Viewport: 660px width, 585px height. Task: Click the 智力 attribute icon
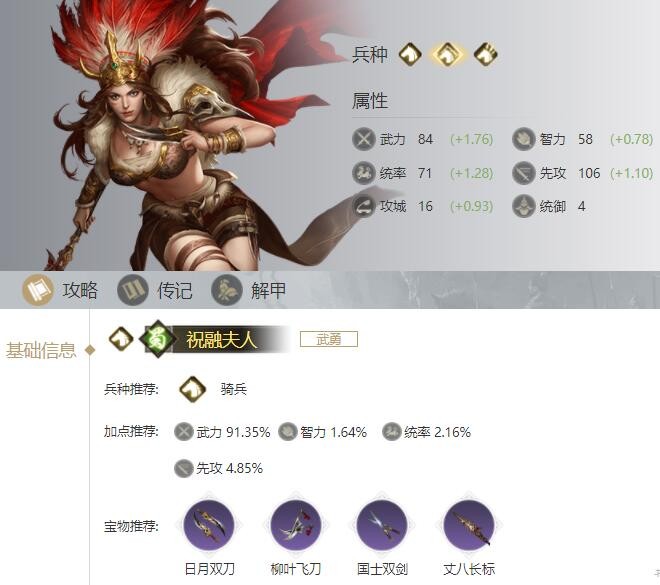(524, 139)
